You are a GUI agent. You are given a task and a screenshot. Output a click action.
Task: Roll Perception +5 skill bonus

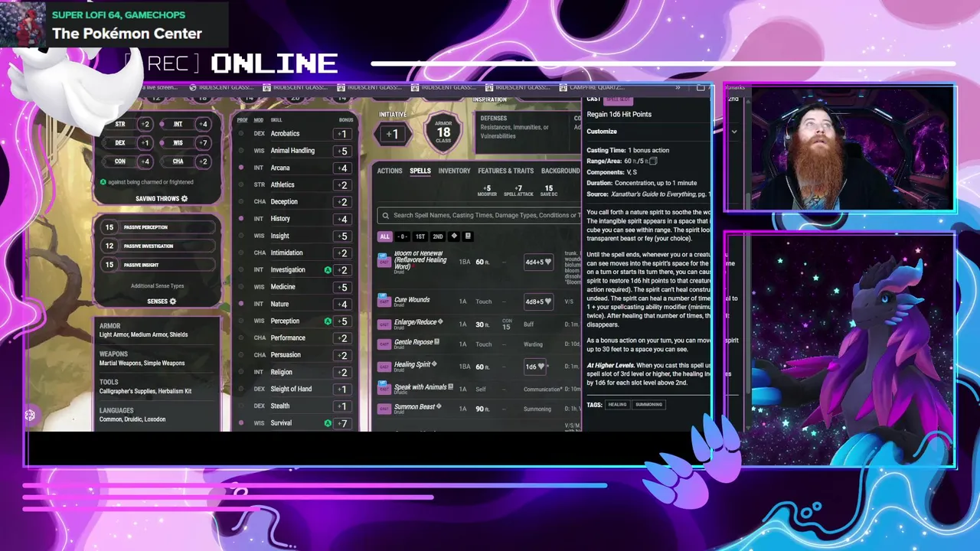(343, 321)
